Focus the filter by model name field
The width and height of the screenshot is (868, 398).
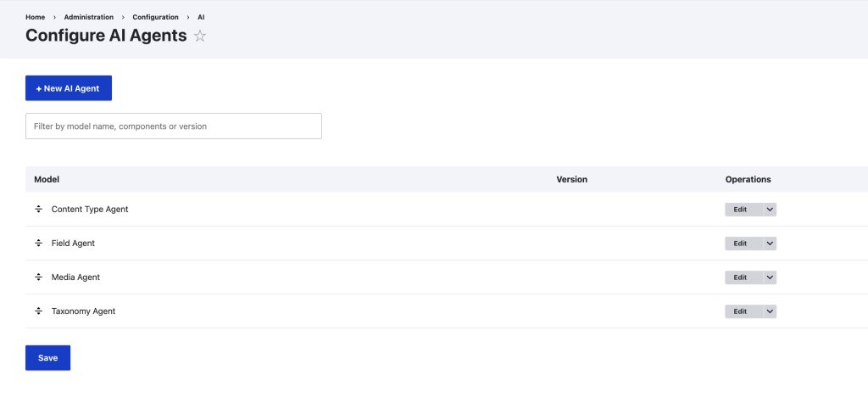[x=174, y=126]
